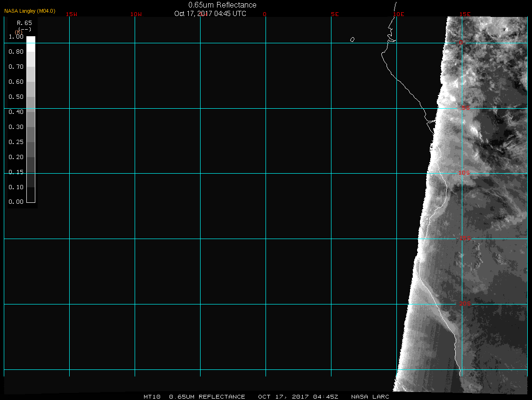Click the 0.25 colorbar value label
Screen dimensions: 532x400
coord(16,142)
